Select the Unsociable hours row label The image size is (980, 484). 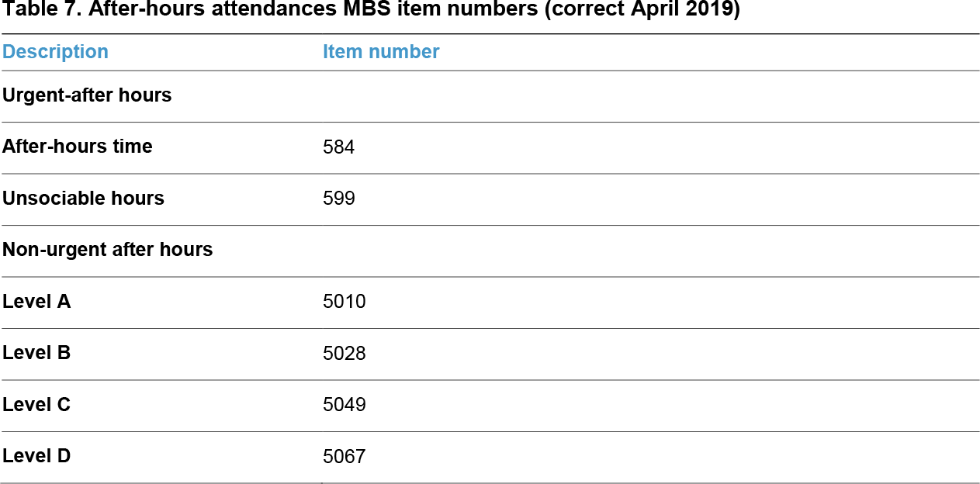coord(84,199)
